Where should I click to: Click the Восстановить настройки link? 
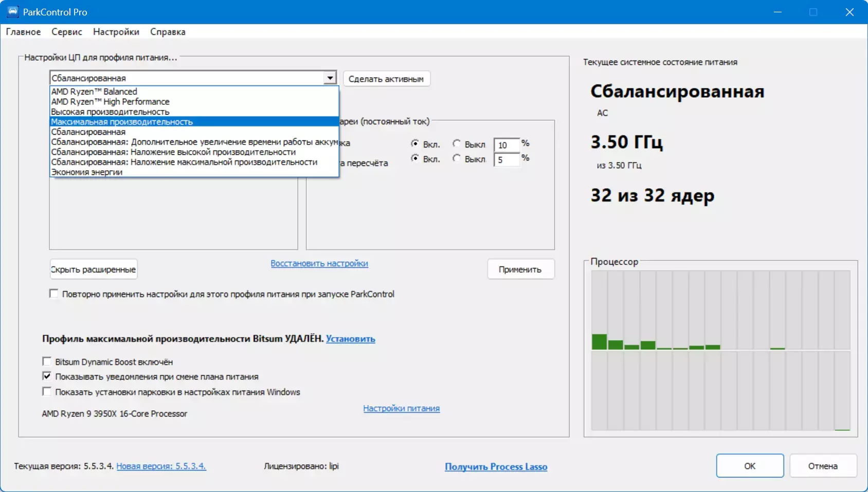click(x=319, y=263)
